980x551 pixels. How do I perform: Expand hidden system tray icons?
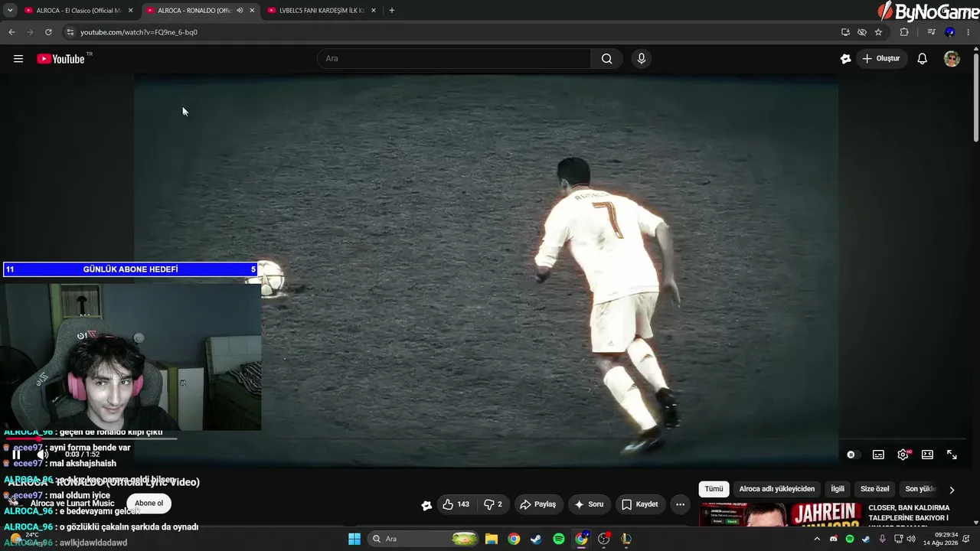tap(817, 539)
